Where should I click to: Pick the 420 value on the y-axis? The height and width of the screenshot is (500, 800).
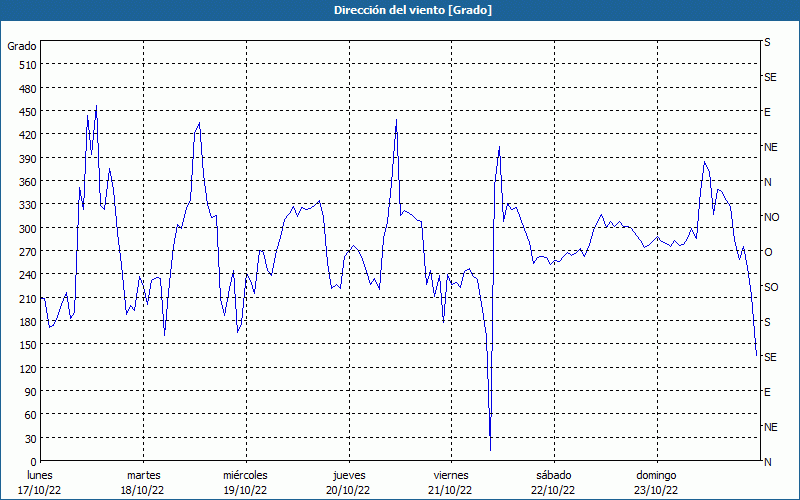pyautogui.click(x=28, y=135)
